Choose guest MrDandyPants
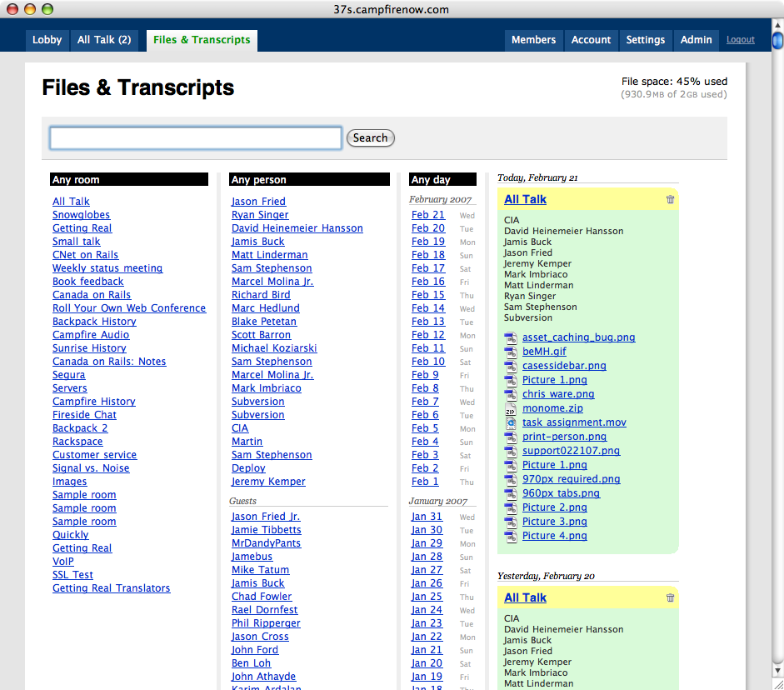The height and width of the screenshot is (690, 784). click(x=266, y=543)
